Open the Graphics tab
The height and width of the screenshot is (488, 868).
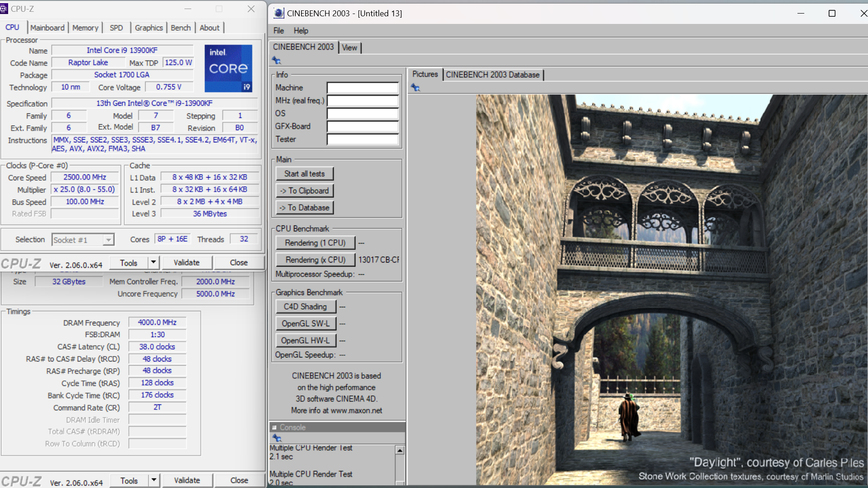[149, 28]
